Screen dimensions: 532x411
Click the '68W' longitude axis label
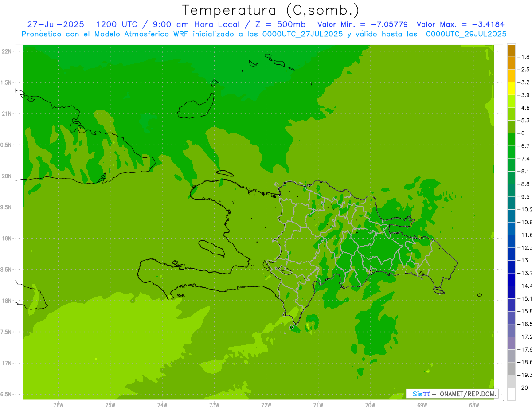(473, 405)
